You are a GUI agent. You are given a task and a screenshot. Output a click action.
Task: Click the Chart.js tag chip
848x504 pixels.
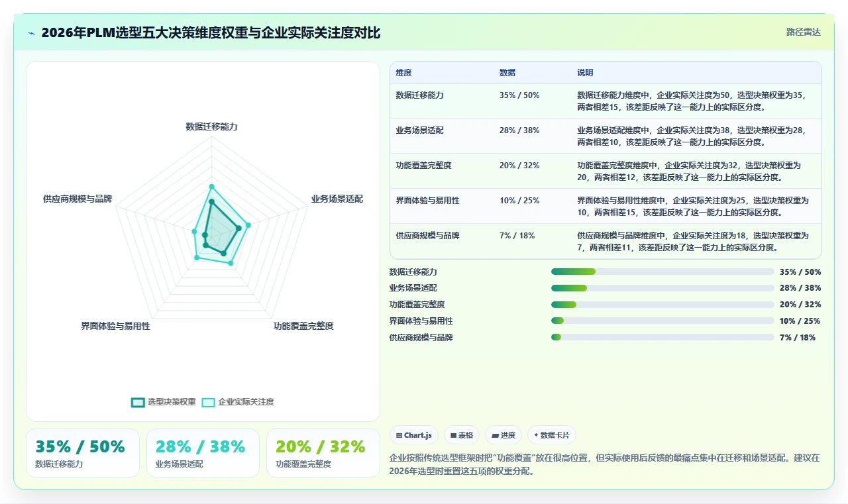click(x=413, y=435)
